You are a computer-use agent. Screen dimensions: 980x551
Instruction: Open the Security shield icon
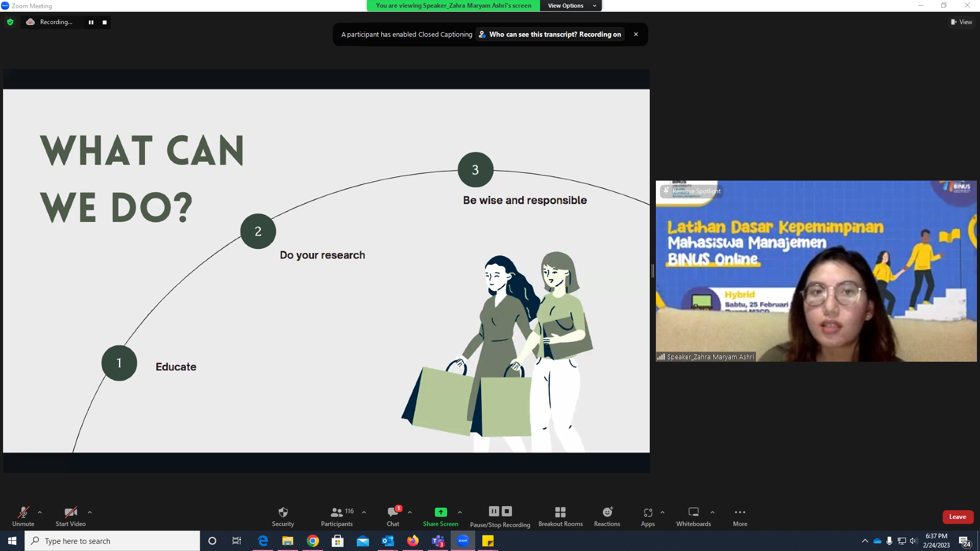pos(283,512)
